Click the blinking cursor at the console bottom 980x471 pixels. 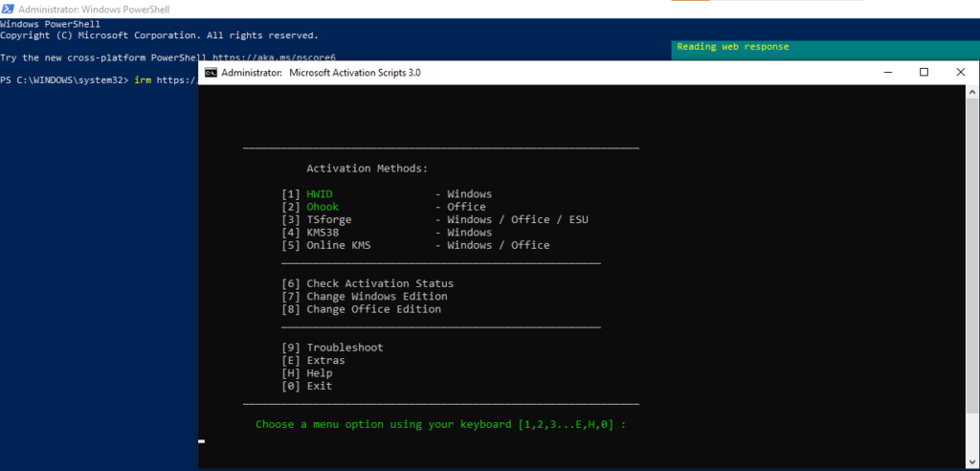(x=201, y=441)
